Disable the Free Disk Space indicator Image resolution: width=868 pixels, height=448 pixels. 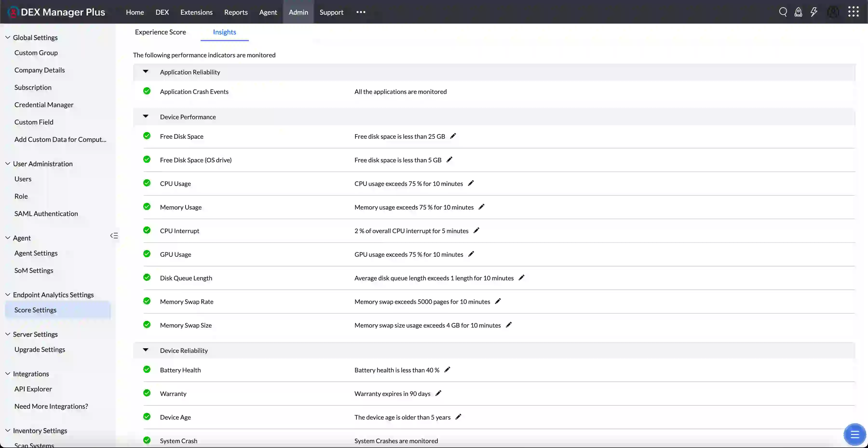tap(147, 136)
